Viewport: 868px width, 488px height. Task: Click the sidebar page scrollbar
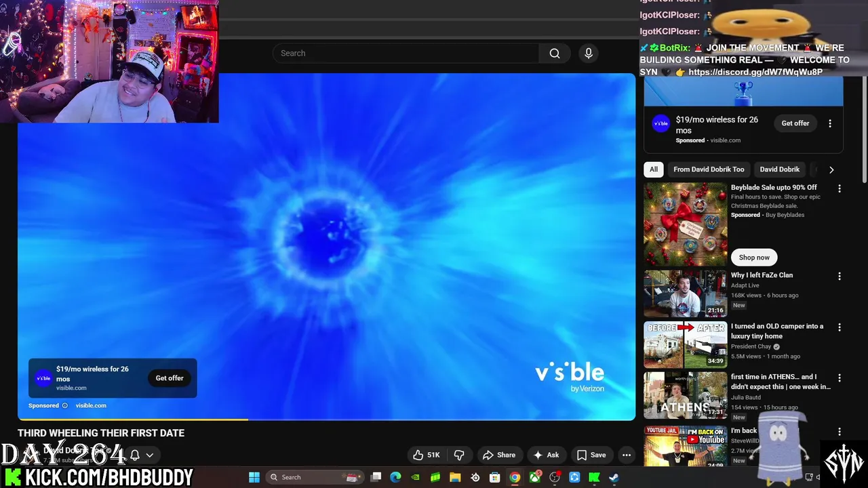pyautogui.click(x=865, y=129)
